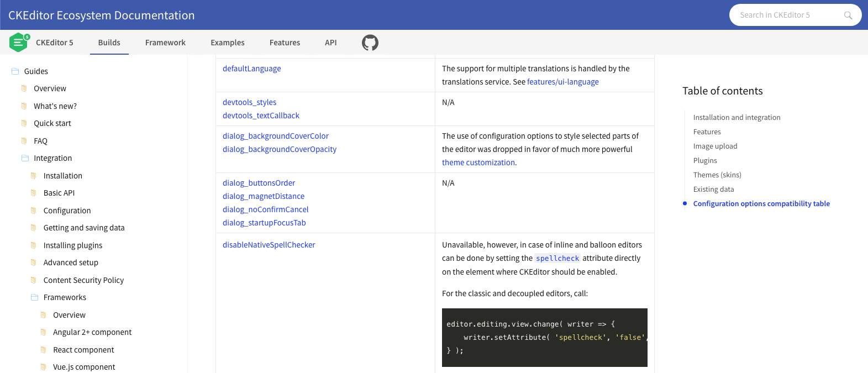
Task: Click the CKEditor 5 green logo
Action: 19,43
